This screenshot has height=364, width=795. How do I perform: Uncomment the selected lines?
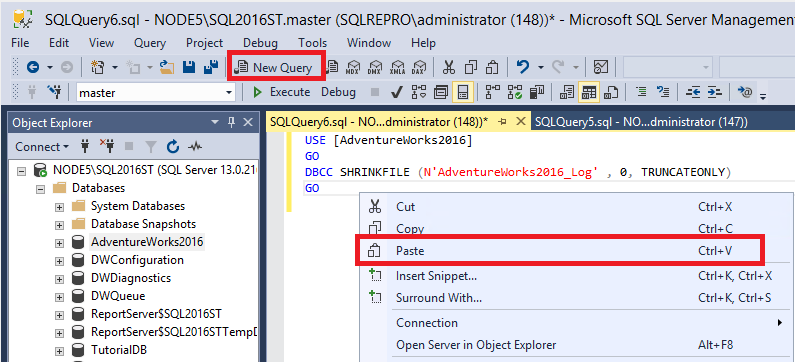(x=663, y=92)
